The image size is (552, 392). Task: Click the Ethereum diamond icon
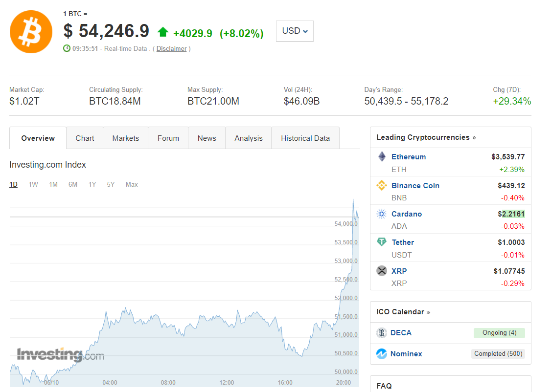tap(382, 156)
